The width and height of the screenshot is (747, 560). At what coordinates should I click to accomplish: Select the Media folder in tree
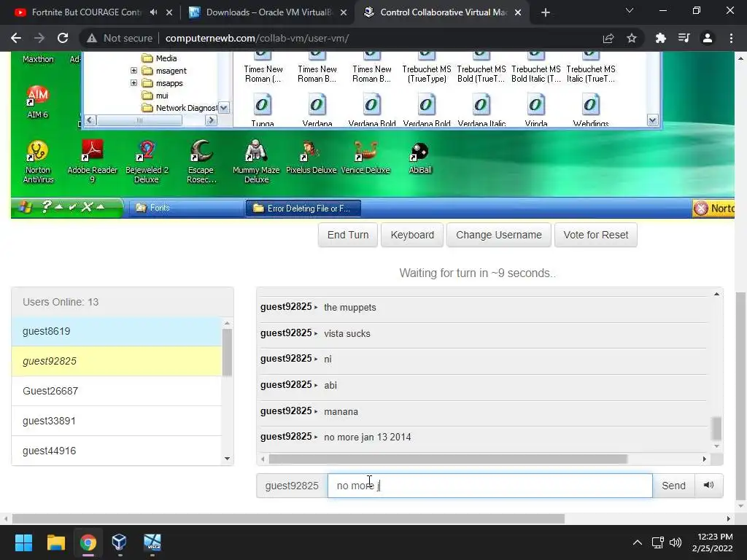point(160,58)
